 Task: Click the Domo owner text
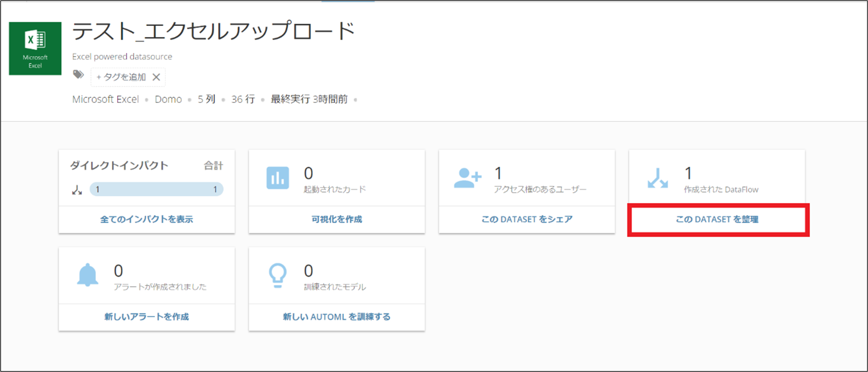(x=168, y=99)
